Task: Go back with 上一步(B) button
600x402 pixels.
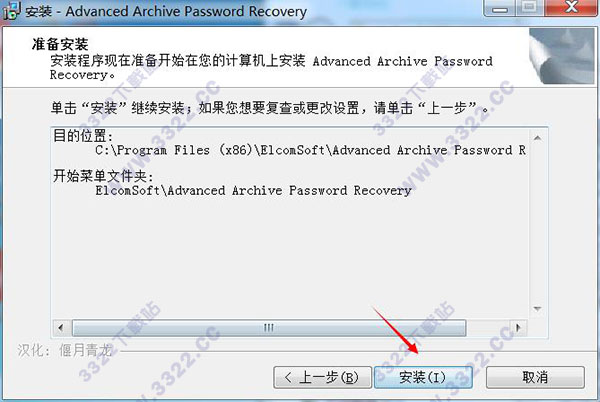Action: pyautogui.click(x=322, y=378)
